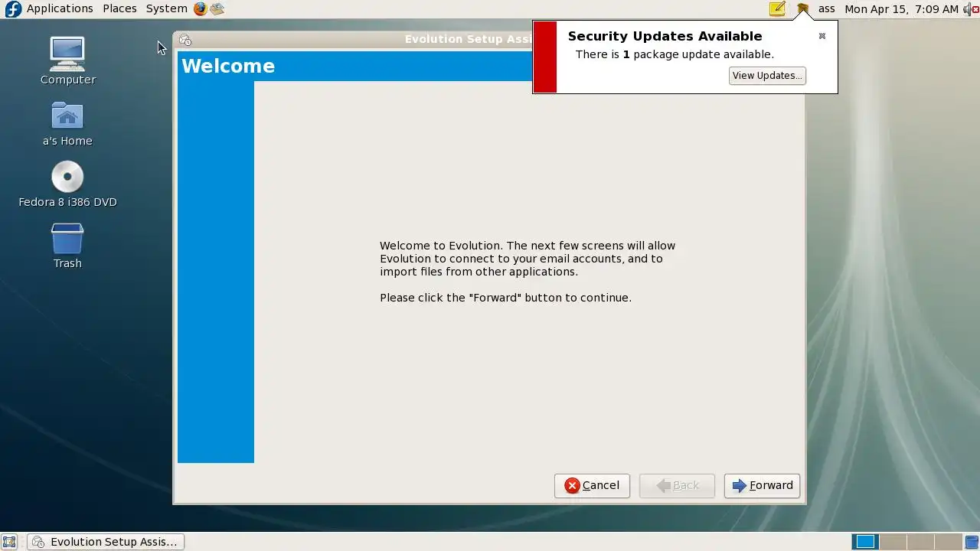Viewport: 980px width, 551px height.
Task: Switch to the second workspace
Action: point(893,542)
